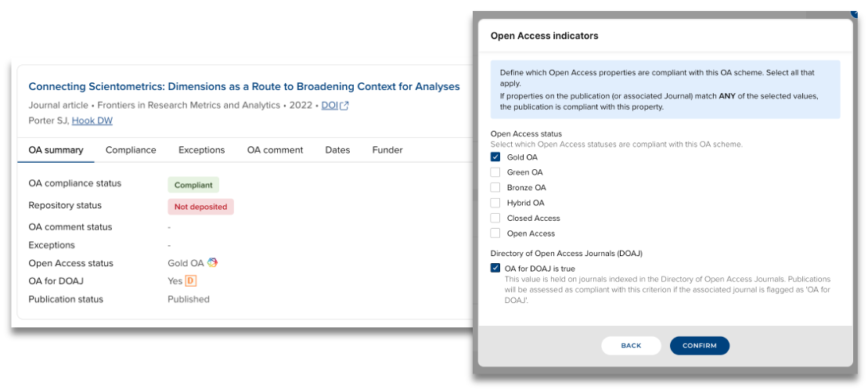
Task: Uncheck the Gold OA checkbox
Action: [495, 157]
